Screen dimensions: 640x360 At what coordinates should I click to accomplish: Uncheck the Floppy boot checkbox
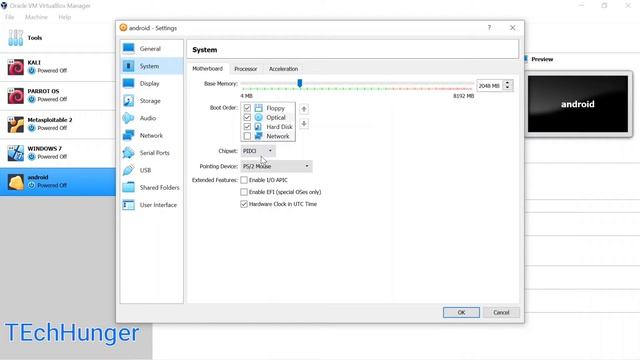tap(247, 108)
